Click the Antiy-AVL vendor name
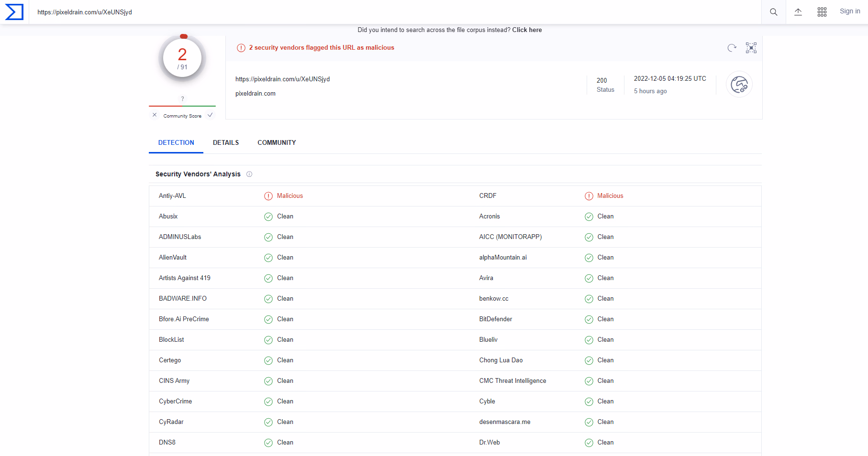The height and width of the screenshot is (456, 868). click(172, 196)
